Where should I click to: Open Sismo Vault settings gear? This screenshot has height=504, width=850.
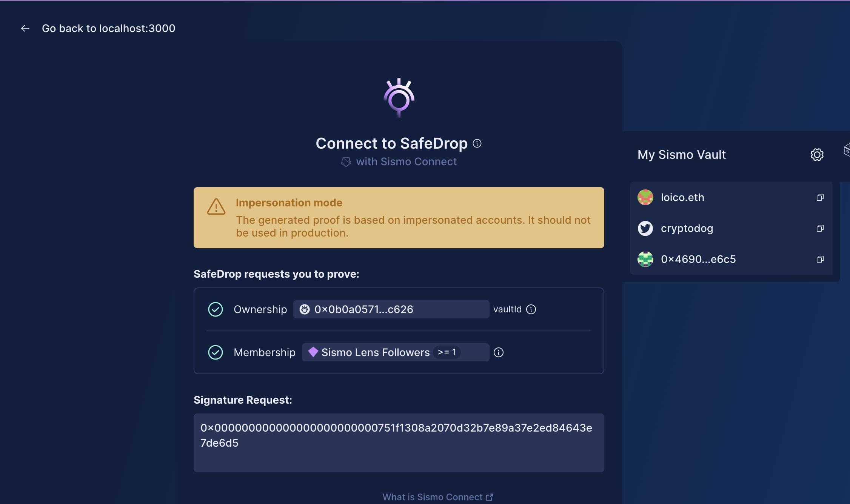coord(817,155)
